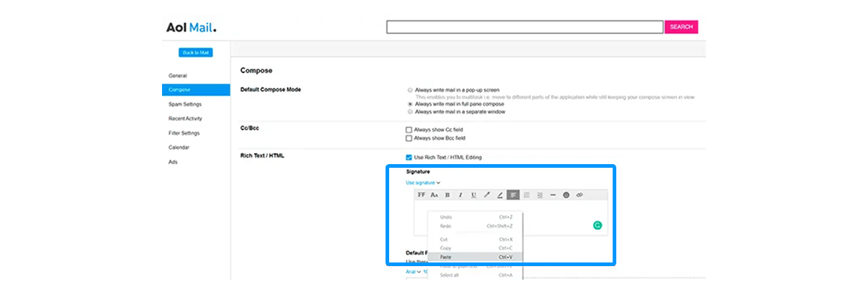The image size is (868, 295).
Task: Open Compose settings in sidebar
Action: 196,90
